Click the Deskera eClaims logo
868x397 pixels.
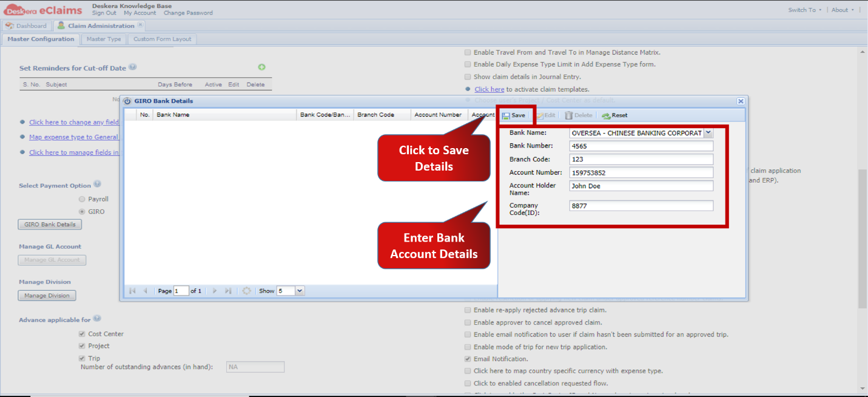(x=42, y=9)
